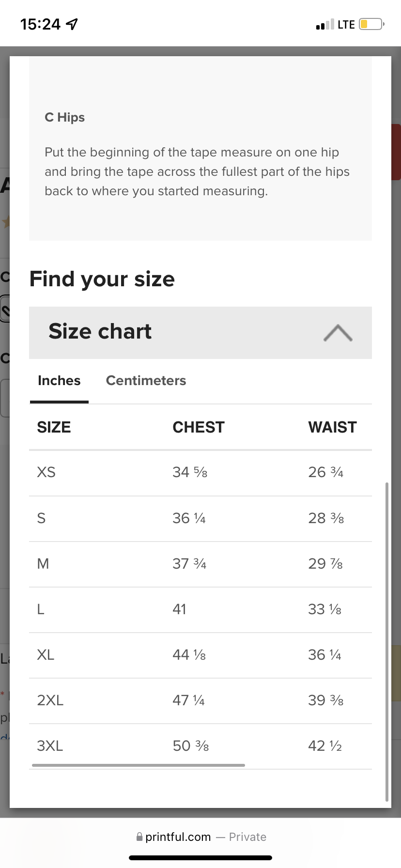The width and height of the screenshot is (401, 868).
Task: Click the C Hips heading
Action: tap(64, 118)
